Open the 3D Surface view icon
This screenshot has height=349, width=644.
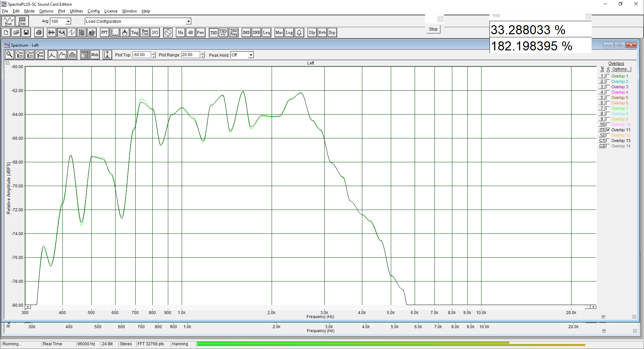coord(92,33)
